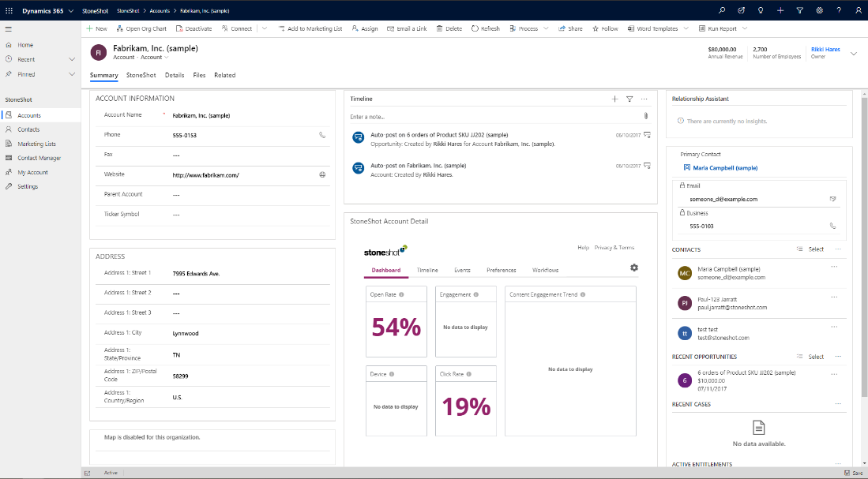The width and height of the screenshot is (868, 479).
Task: Open Timeline more options ellipsis
Action: click(644, 99)
